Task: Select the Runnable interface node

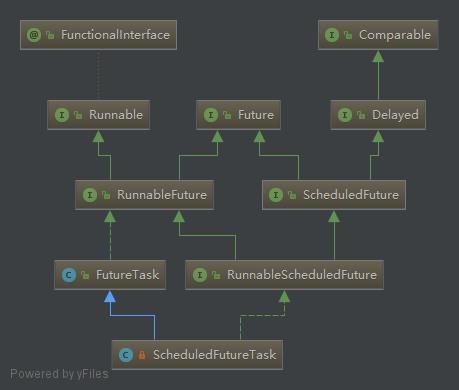Action: [99, 115]
